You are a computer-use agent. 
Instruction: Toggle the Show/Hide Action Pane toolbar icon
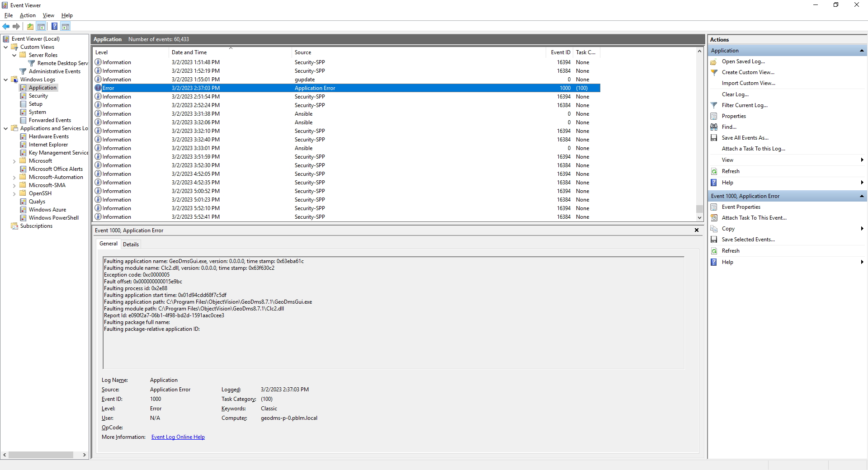click(x=66, y=26)
